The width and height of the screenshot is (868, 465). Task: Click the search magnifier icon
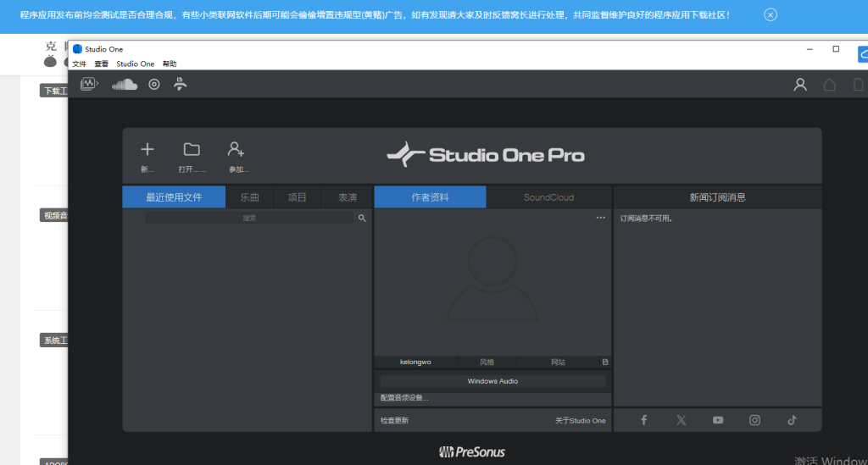tap(362, 219)
